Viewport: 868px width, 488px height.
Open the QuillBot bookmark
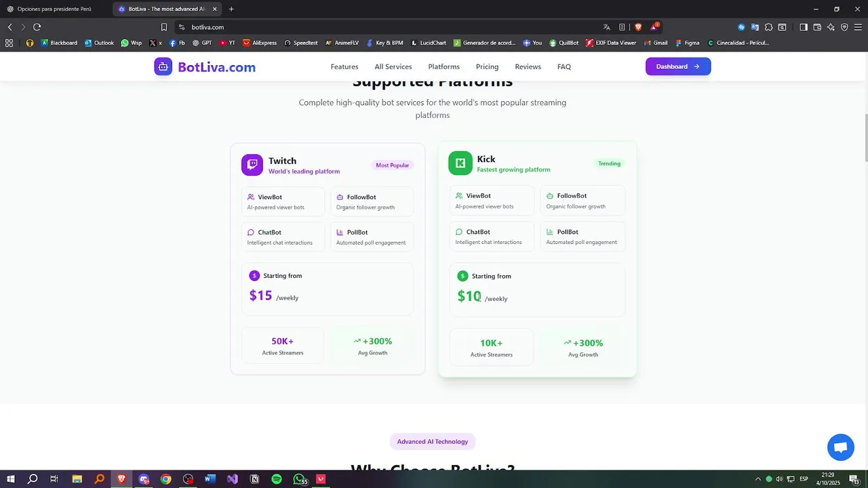point(564,43)
